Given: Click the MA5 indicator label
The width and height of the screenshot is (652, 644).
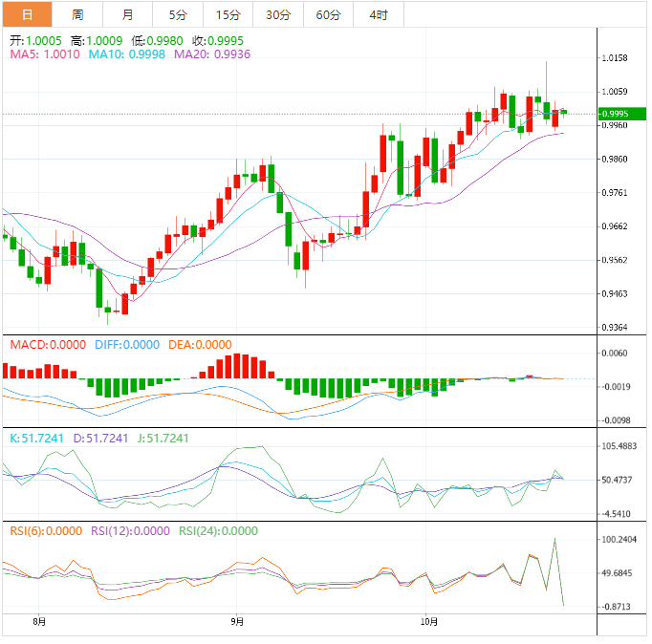Looking at the screenshot, I should click(x=44, y=55).
